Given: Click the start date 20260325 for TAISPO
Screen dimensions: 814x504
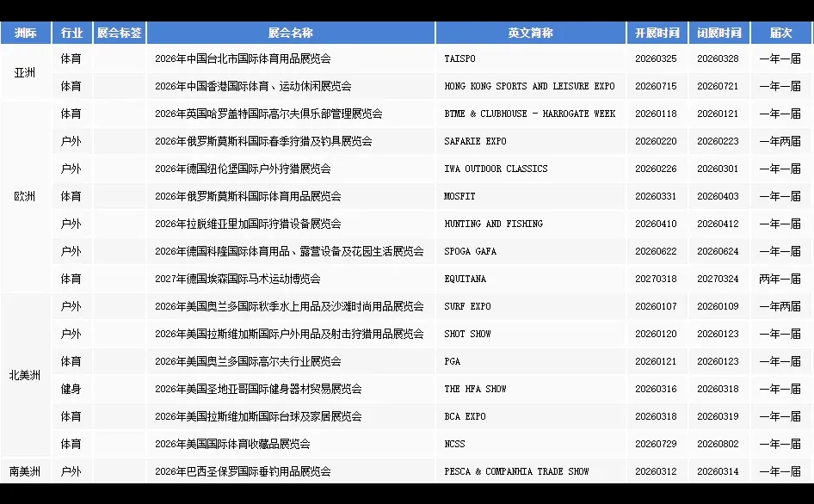Looking at the screenshot, I should (657, 58).
